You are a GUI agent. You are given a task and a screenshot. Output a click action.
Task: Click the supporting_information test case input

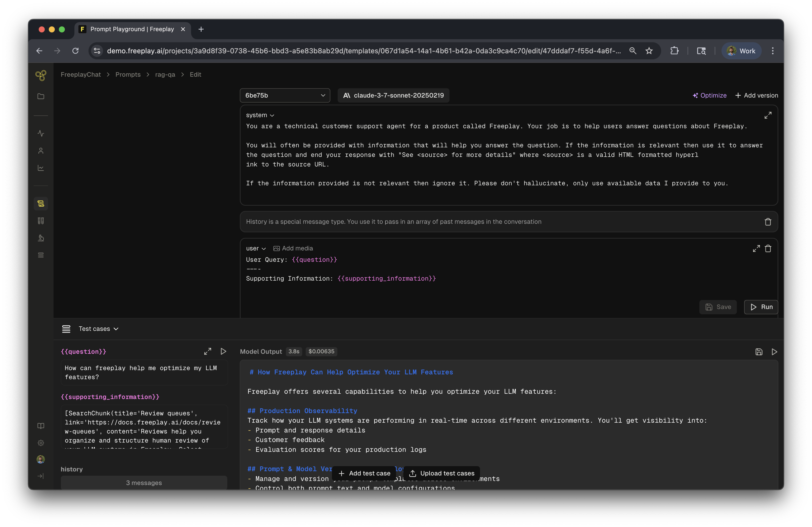tap(144, 427)
